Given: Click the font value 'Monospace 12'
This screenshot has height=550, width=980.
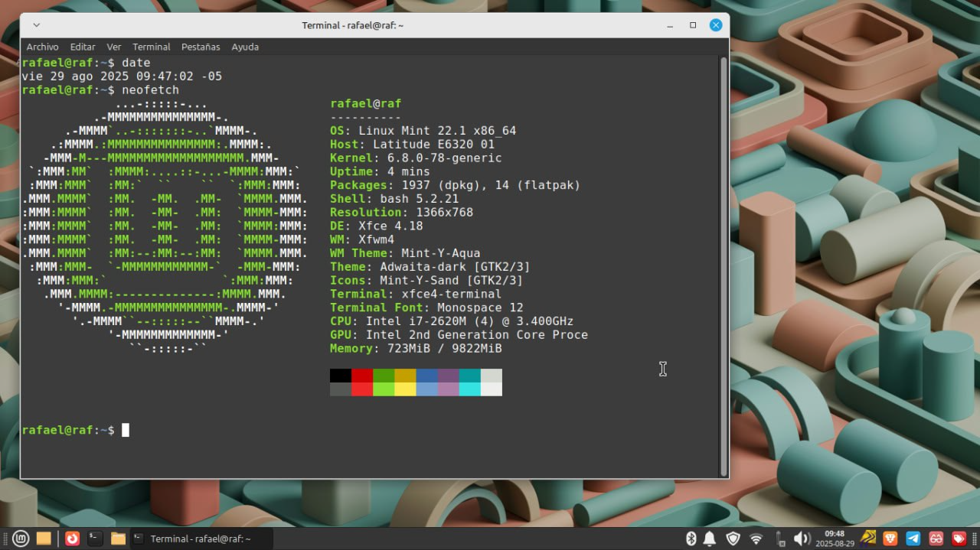Looking at the screenshot, I should [x=480, y=308].
